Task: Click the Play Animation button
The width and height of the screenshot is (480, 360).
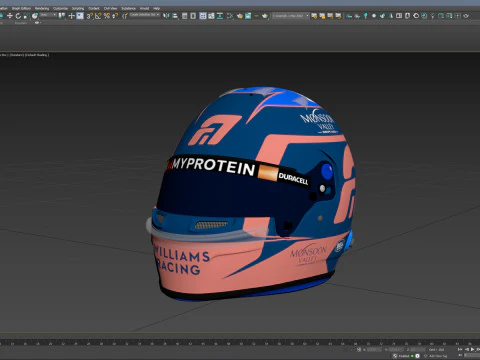Action: [x=473, y=350]
